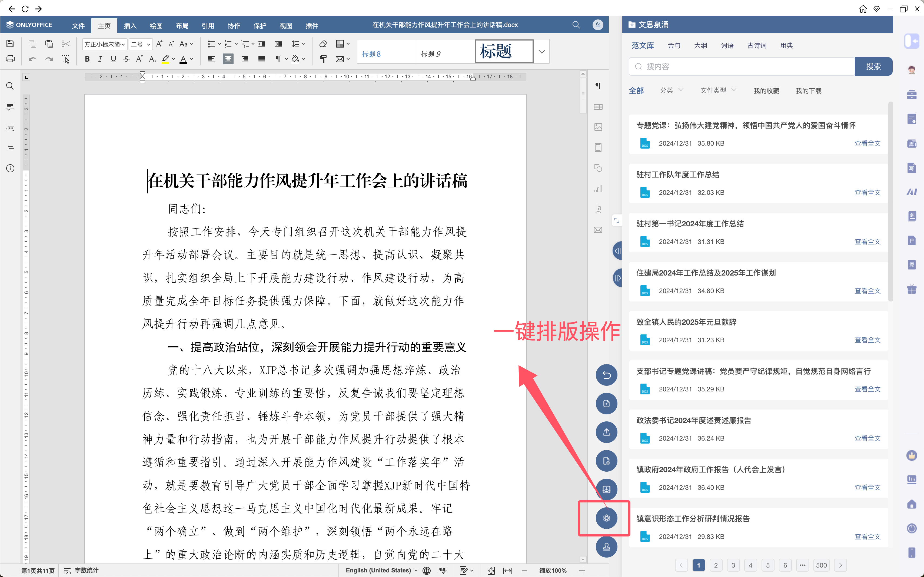This screenshot has height=577, width=924.
Task: Click the Clear style eraser icon
Action: [323, 44]
